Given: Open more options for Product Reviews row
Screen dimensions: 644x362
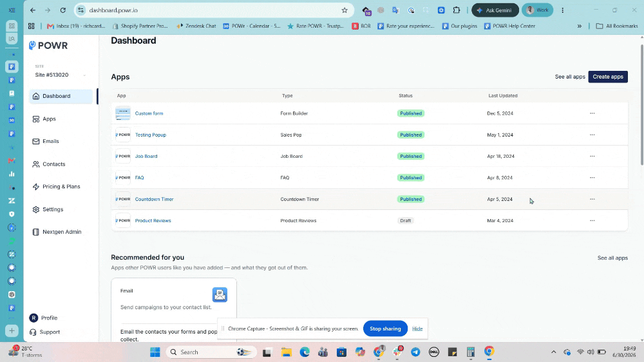Looking at the screenshot, I should click(x=592, y=221).
